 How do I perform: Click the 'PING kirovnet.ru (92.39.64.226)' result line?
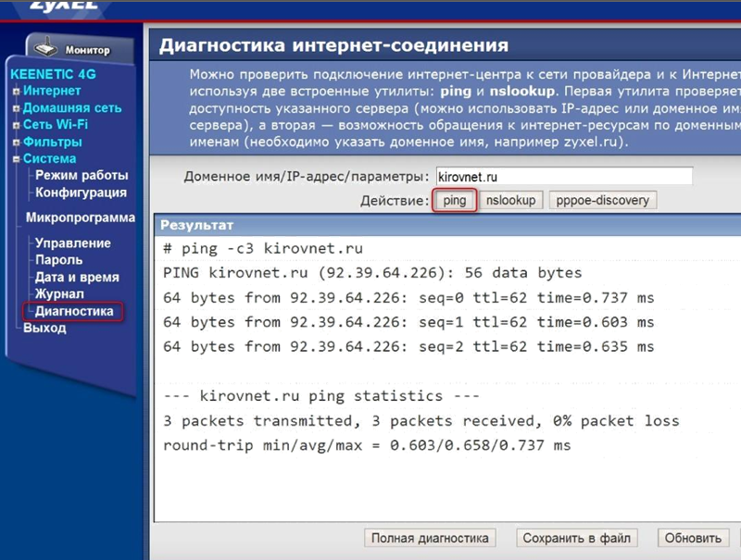click(372, 273)
